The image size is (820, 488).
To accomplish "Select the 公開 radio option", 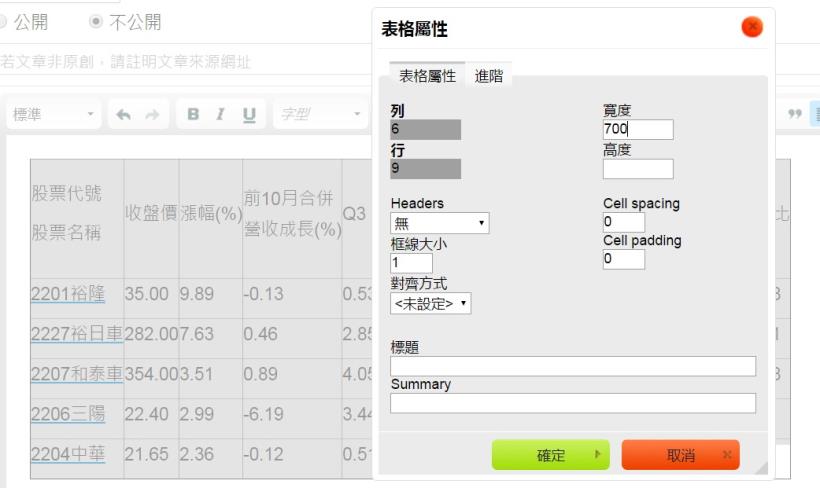I will [x=1, y=21].
